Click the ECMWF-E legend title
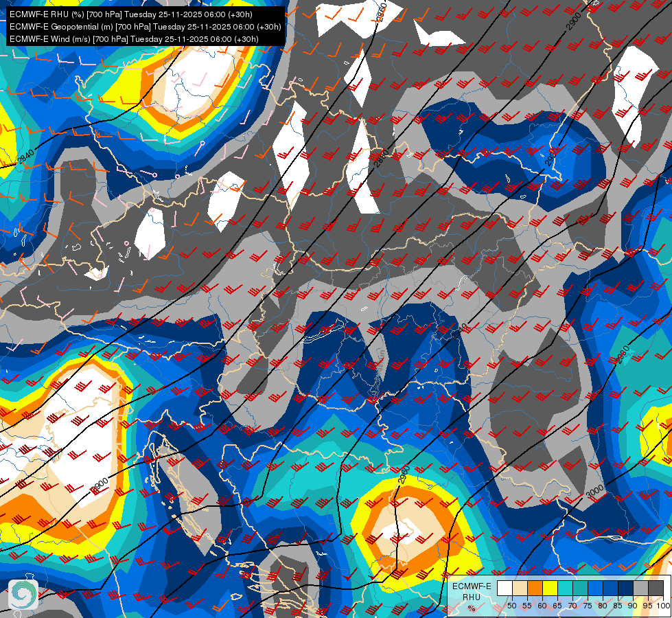This screenshot has height=618, width=672. pyautogui.click(x=472, y=586)
